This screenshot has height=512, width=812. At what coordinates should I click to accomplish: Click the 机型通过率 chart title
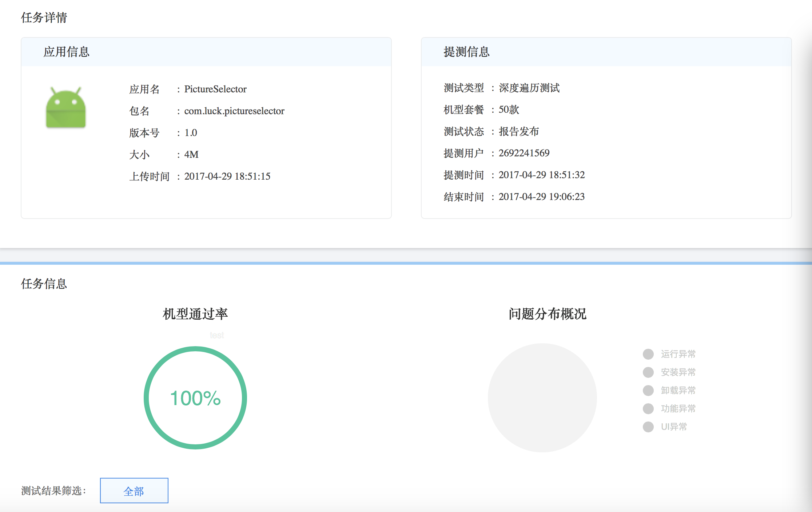(195, 314)
